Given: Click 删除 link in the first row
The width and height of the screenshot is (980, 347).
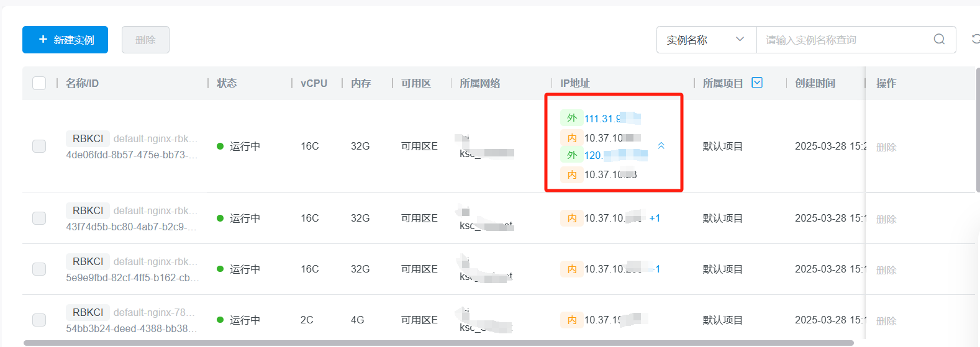Looking at the screenshot, I should pyautogui.click(x=886, y=147).
